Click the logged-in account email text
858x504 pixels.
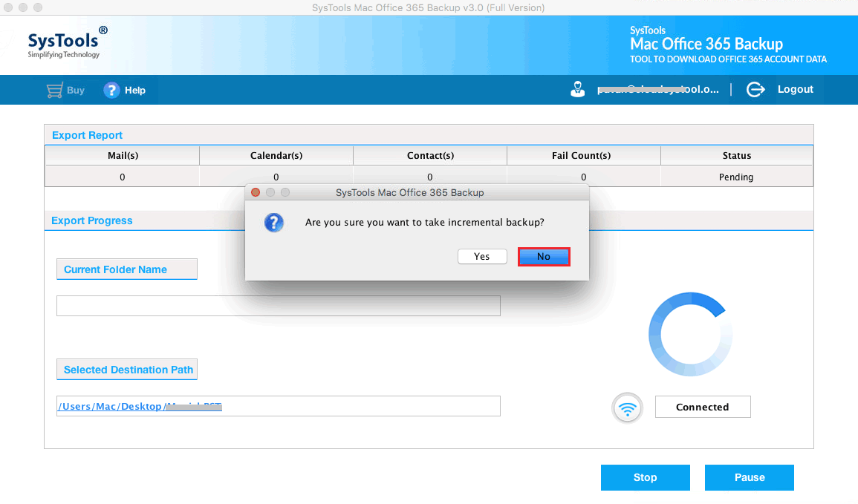click(657, 89)
